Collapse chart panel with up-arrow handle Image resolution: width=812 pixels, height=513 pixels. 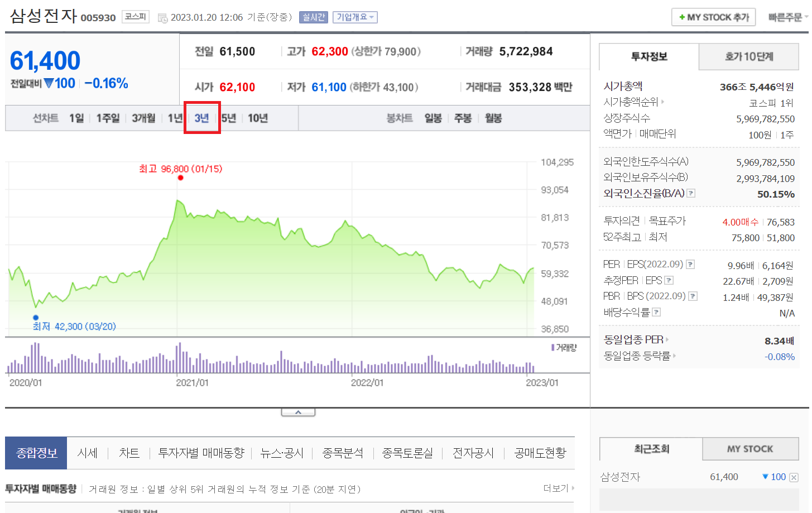pos(298,412)
